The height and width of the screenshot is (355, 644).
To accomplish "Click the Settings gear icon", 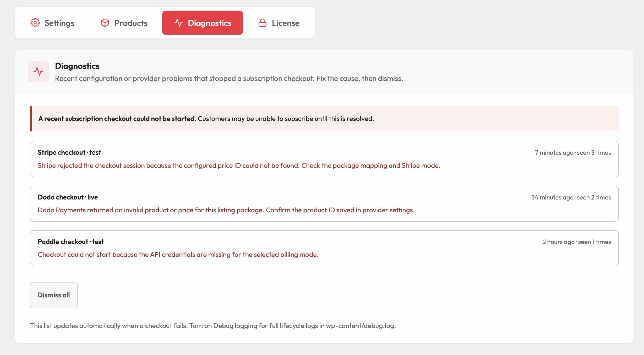I will [x=35, y=23].
